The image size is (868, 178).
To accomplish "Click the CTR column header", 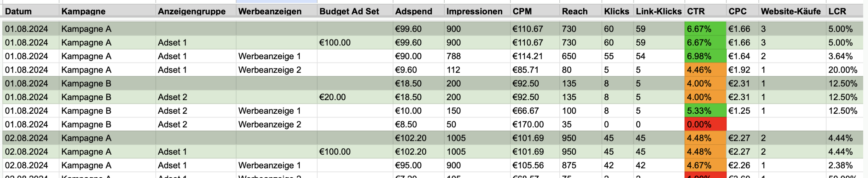I will coord(705,11).
